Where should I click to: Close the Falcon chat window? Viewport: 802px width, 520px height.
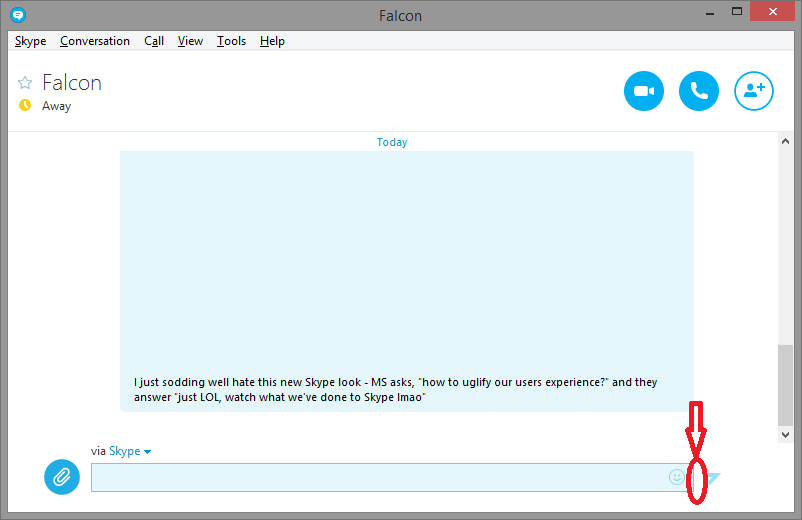tap(772, 11)
